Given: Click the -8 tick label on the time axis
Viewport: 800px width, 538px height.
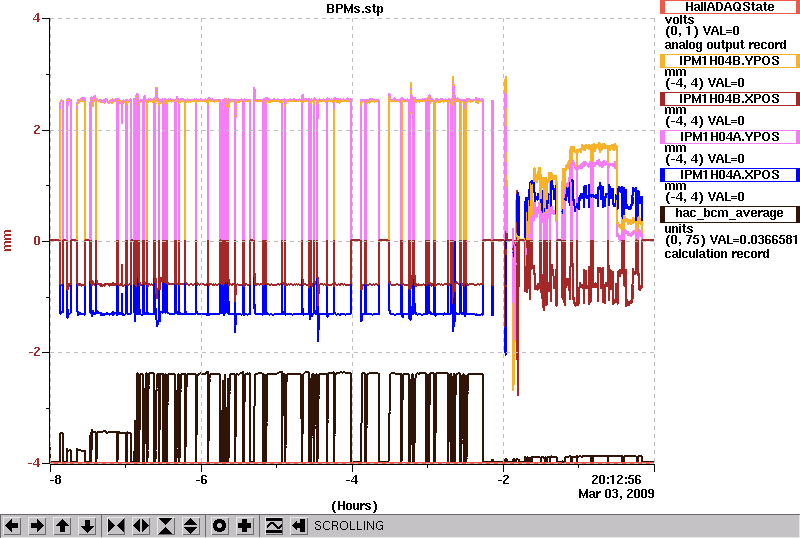Looking at the screenshot, I should tap(56, 480).
